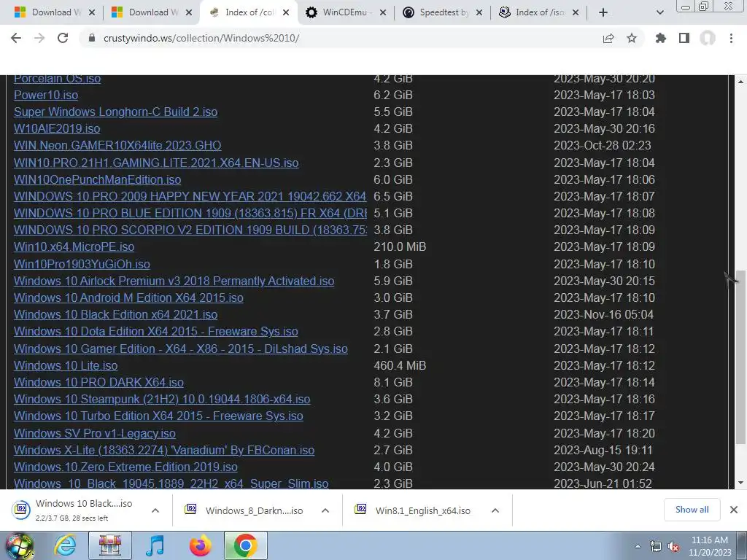Download Win10.x64.MicroPE.iso
The image size is (747, 560).
[74, 246]
